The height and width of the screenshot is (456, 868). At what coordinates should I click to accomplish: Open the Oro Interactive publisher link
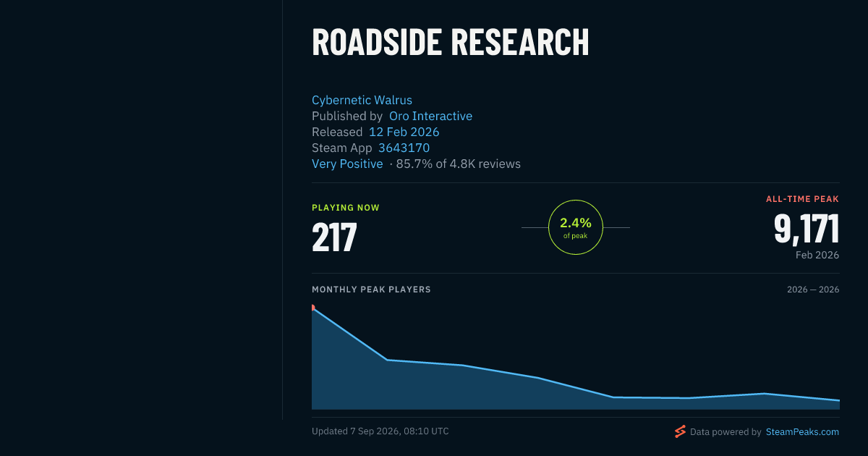[430, 116]
